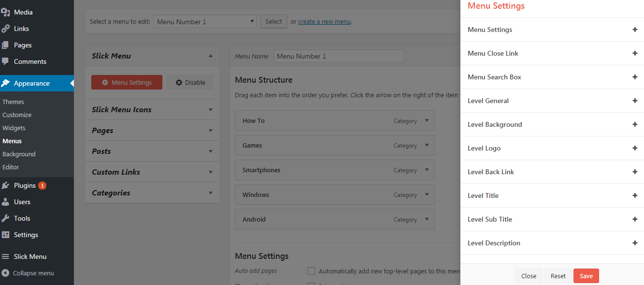
Task: Expand Level Sub Title plus icon
Action: 635,219
